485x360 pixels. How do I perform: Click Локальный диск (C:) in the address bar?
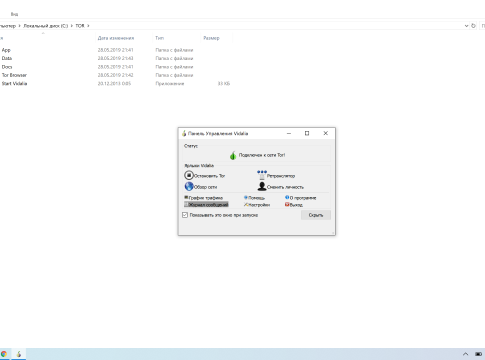[46, 26]
